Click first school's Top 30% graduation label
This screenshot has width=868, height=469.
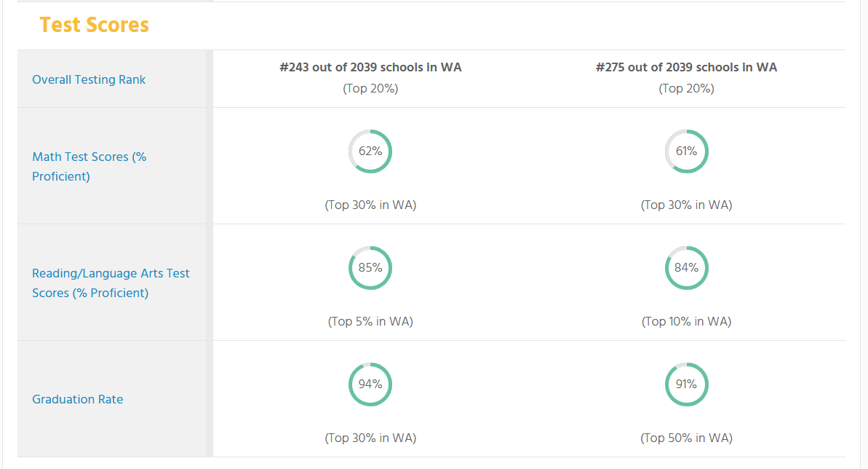click(370, 438)
